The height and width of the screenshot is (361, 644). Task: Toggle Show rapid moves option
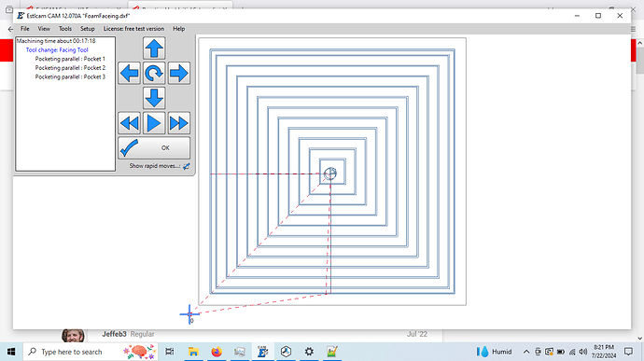click(x=186, y=166)
